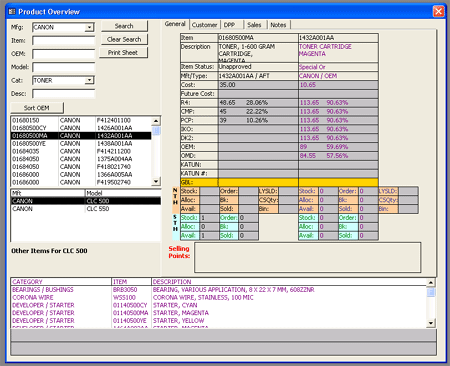Viewport: 450px width, 366px height.
Task: Click the item cell 1432A001AA in details
Action: point(338,38)
